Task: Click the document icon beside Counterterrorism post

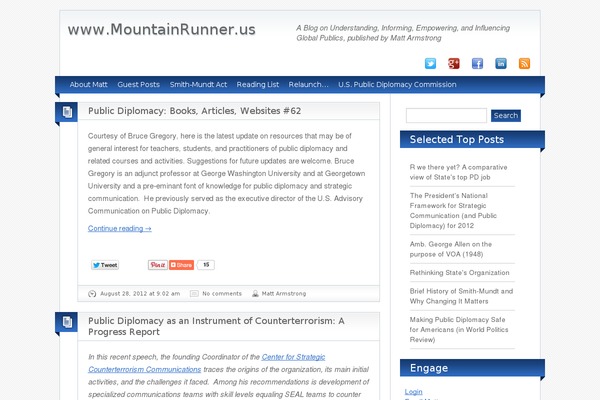Action: [67, 322]
